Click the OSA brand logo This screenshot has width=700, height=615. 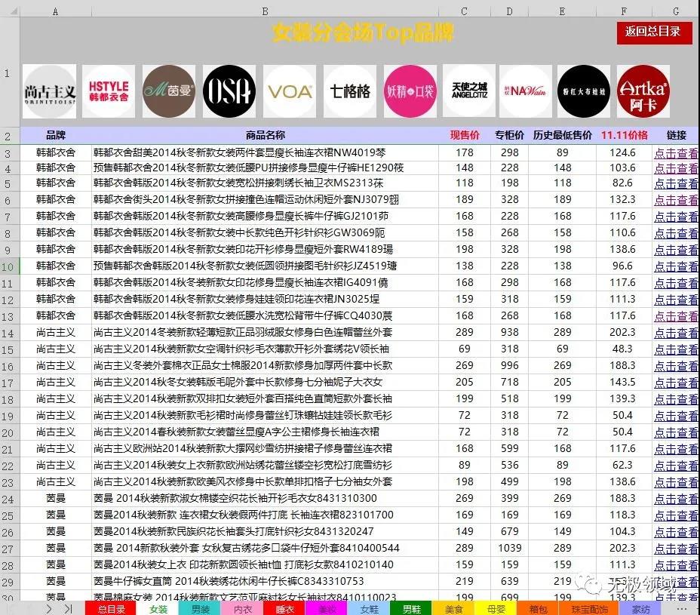[x=229, y=91]
